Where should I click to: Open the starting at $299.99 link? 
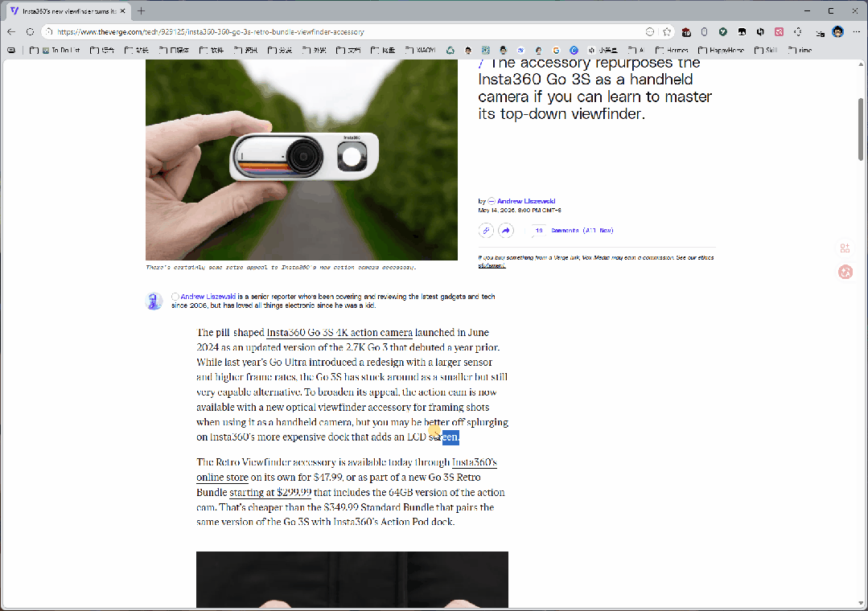(x=270, y=493)
